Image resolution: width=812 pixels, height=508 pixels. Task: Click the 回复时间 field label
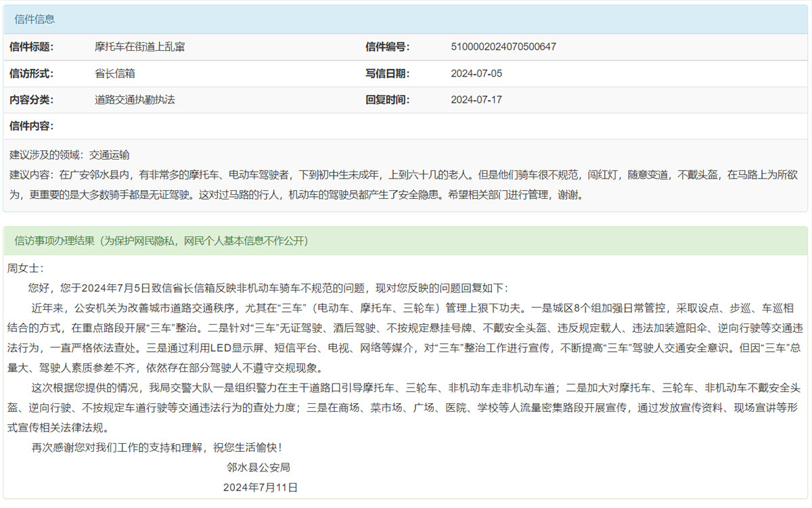(x=387, y=100)
